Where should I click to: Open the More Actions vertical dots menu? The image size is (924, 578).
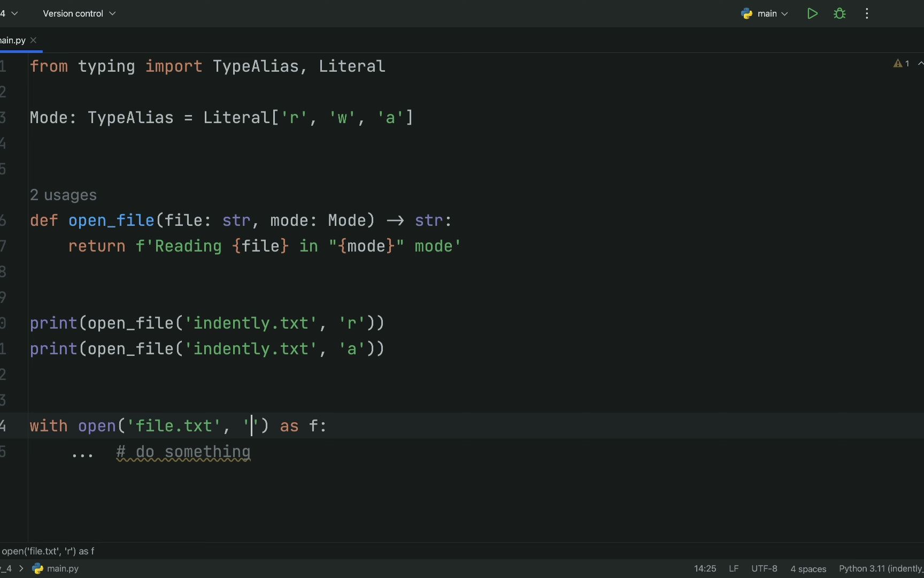tap(867, 14)
